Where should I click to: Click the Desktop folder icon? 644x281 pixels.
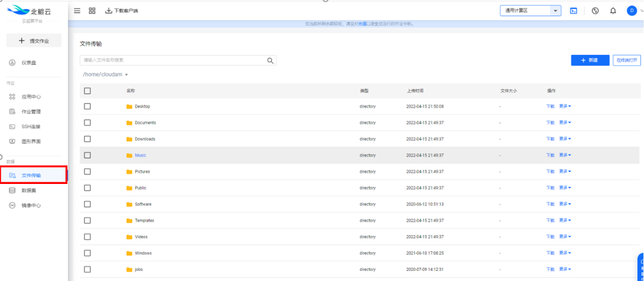(x=129, y=107)
